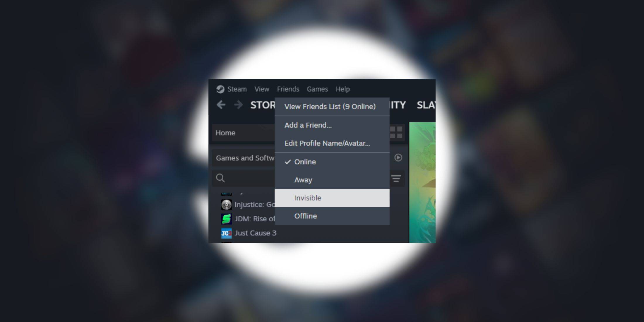Open the Games menu
Viewport: 644px width, 322px height.
(317, 89)
